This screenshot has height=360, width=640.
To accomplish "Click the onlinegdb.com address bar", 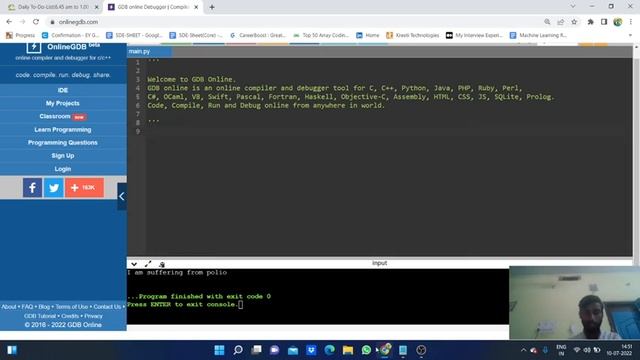I will [294, 22].
